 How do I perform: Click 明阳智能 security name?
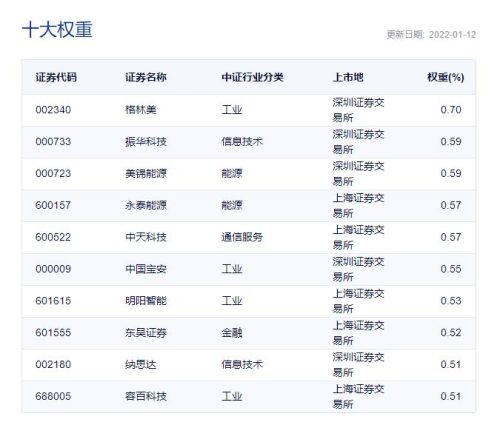(x=146, y=301)
